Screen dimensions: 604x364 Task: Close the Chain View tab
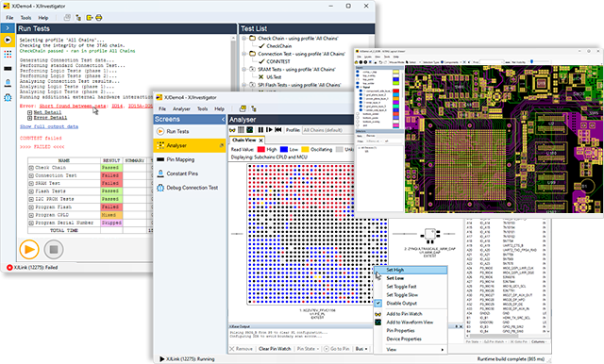(x=260, y=141)
